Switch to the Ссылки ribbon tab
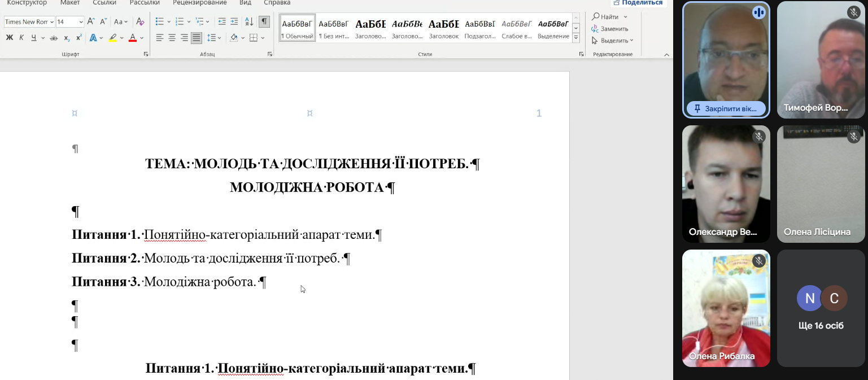868x380 pixels. point(104,3)
